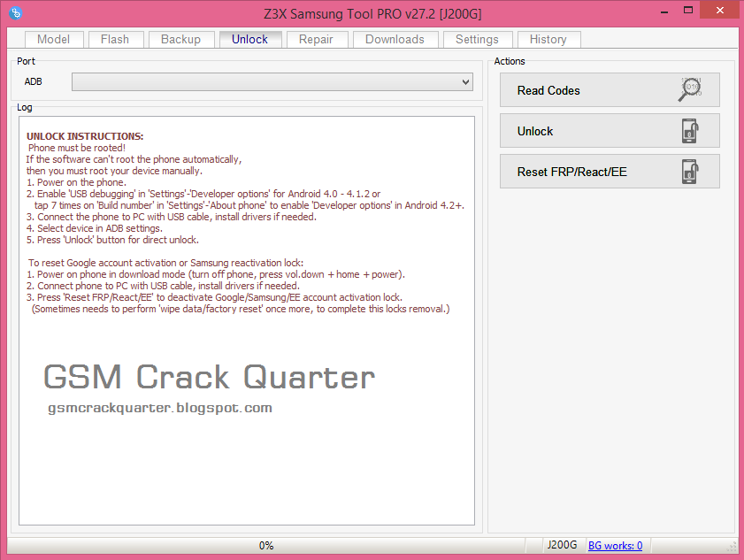Click the 0% progress bar
744x560 pixels.
coord(266,546)
